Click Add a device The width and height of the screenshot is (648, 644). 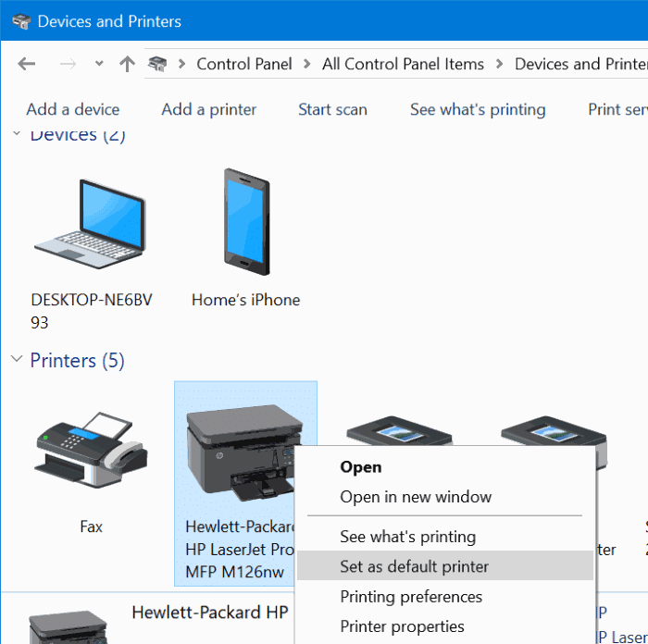point(73,109)
